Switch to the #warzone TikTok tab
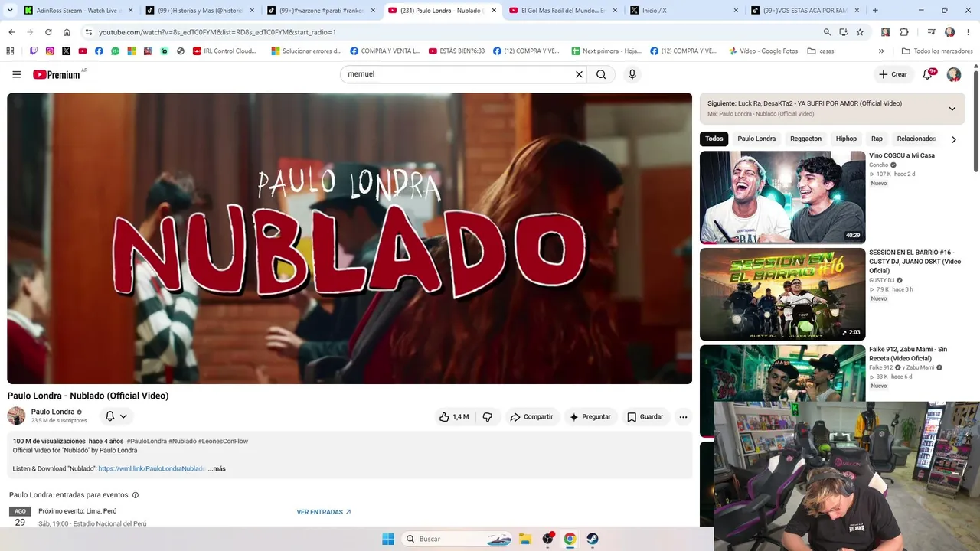 322,11
